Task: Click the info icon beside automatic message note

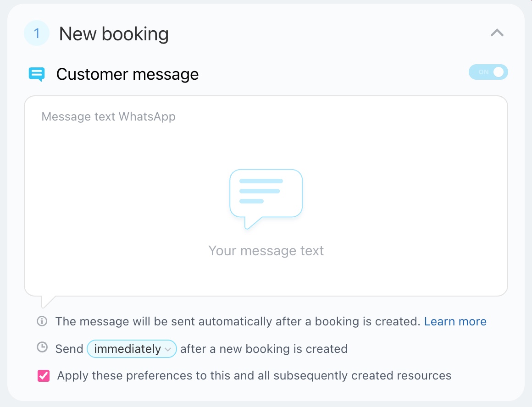Action: (x=42, y=321)
